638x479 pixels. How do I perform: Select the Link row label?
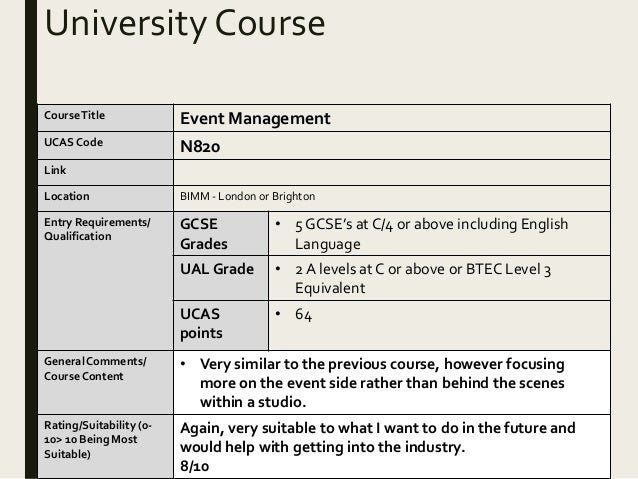[105, 173]
